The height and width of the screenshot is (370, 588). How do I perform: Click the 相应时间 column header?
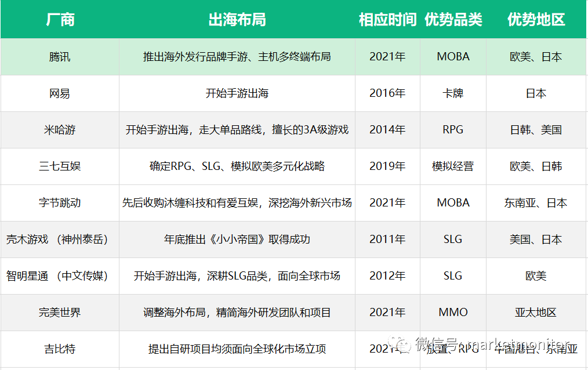[387, 20]
